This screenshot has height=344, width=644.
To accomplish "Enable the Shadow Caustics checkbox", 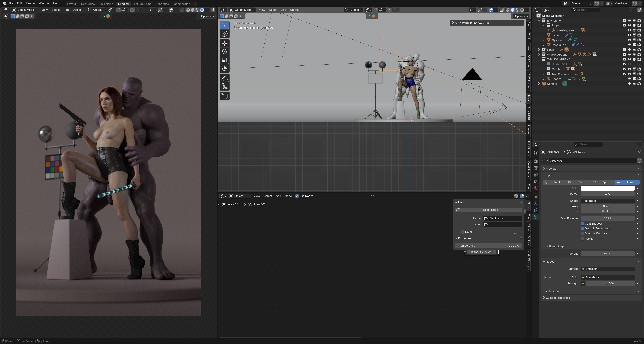I will (x=582, y=233).
